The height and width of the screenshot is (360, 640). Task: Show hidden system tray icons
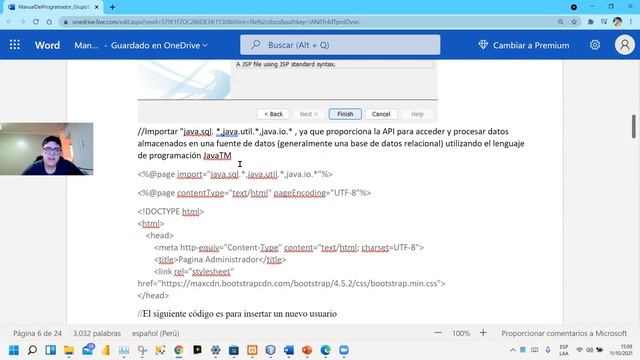[x=512, y=350]
